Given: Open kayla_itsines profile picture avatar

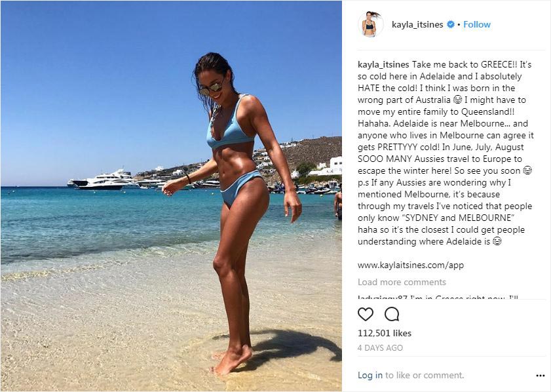Looking at the screenshot, I should click(x=370, y=24).
